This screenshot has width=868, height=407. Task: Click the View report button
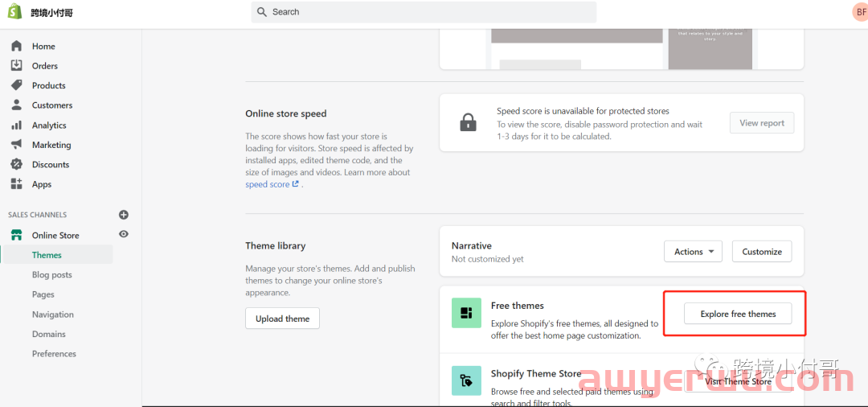[x=762, y=123]
